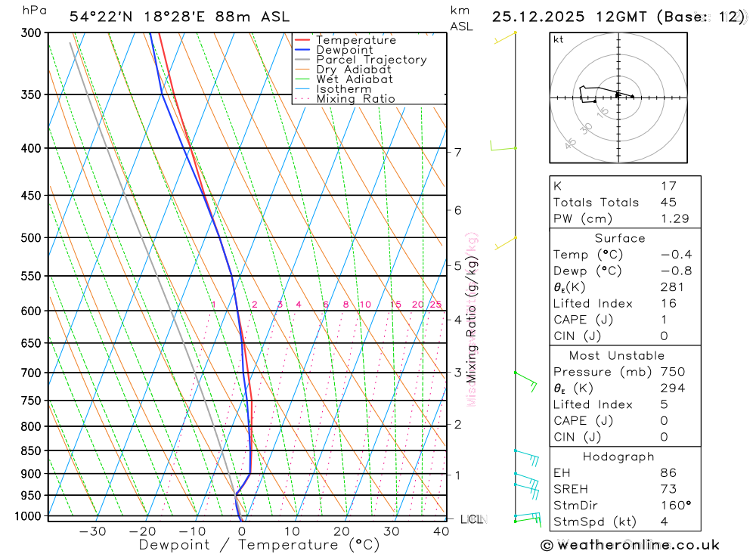Click the weatheronline.co.uk copyright link

coord(631,545)
